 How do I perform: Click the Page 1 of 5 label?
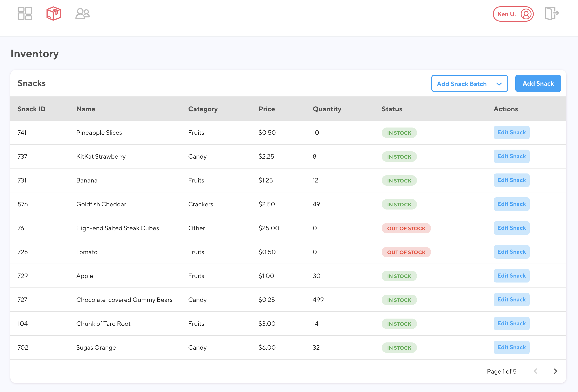point(501,371)
